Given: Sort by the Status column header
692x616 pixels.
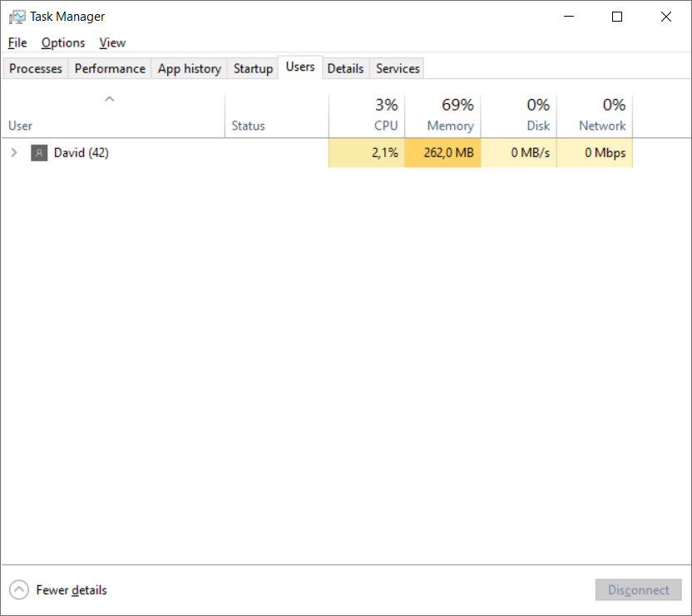Looking at the screenshot, I should tap(277, 116).
